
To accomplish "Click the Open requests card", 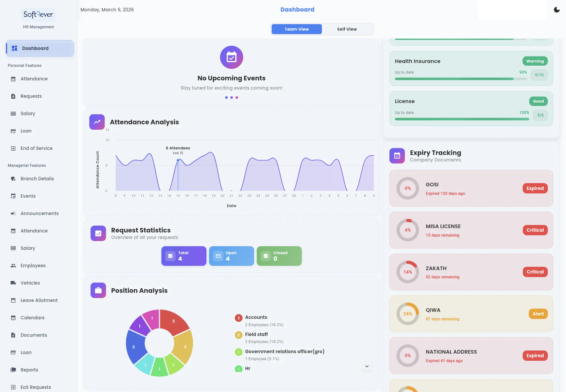I will point(231,256).
